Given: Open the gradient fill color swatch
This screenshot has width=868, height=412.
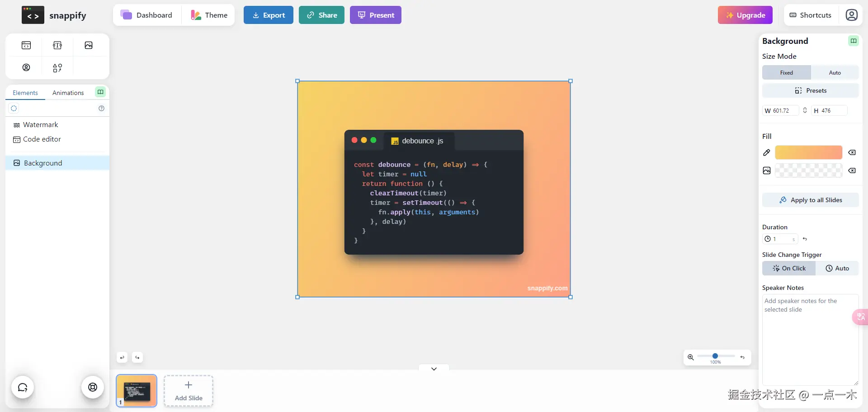Looking at the screenshot, I should pyautogui.click(x=808, y=152).
